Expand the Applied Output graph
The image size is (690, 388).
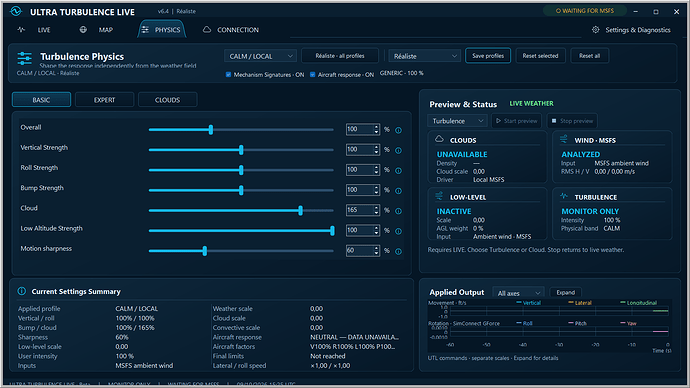(565, 293)
